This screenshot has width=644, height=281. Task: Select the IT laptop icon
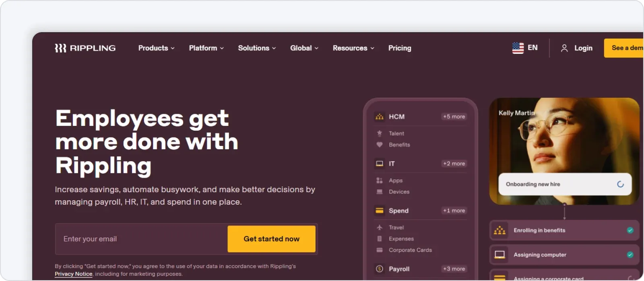(x=379, y=163)
